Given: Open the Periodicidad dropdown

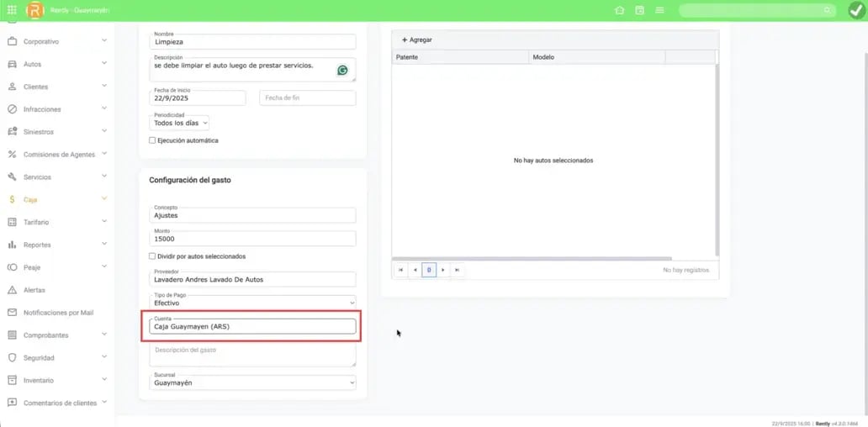Looking at the screenshot, I should click(x=179, y=123).
